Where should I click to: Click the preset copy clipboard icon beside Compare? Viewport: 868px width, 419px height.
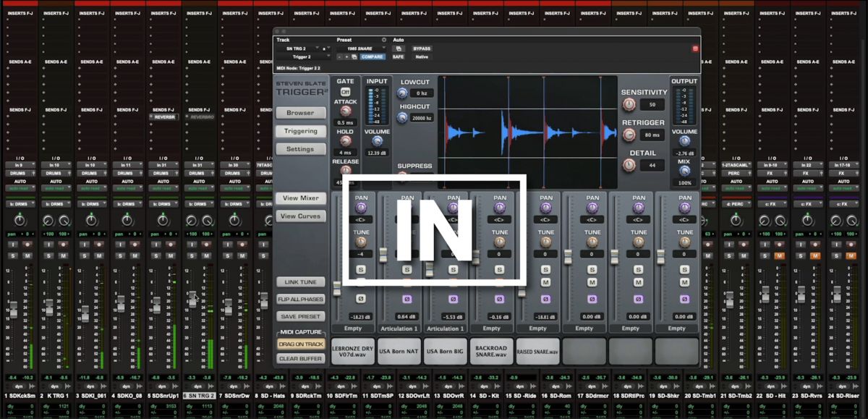point(353,56)
